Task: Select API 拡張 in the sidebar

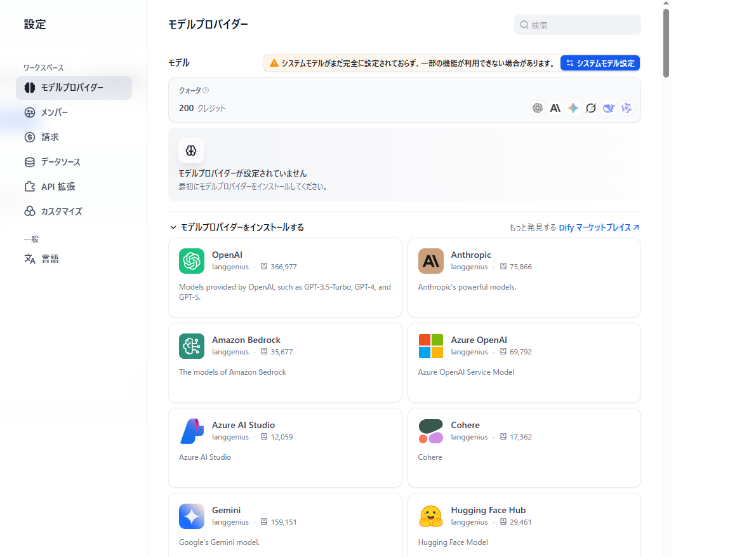Action: pyautogui.click(x=58, y=187)
